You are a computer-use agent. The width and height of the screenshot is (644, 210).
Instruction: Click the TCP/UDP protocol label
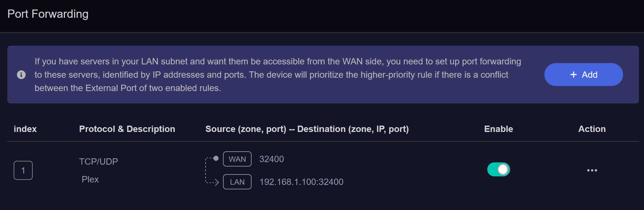[98, 161]
